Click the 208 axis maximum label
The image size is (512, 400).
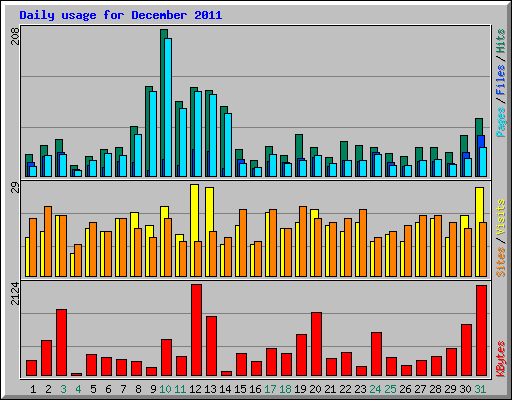pos(16,37)
